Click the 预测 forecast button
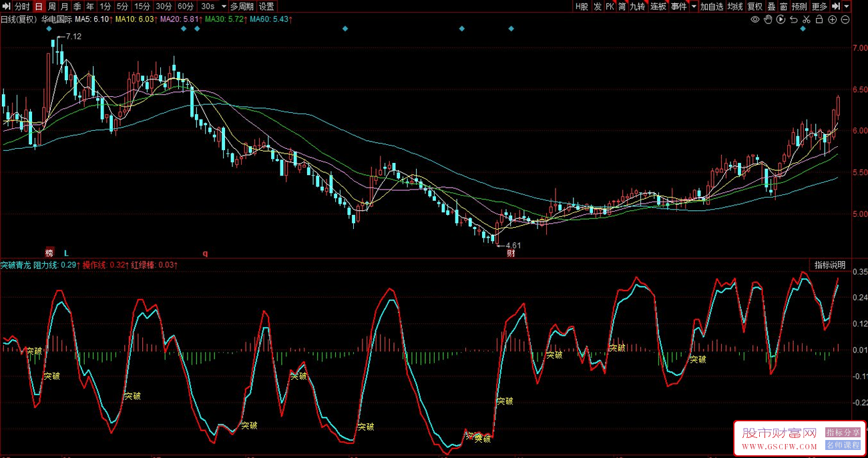Viewport: 868px width, 458px height. 799,6
